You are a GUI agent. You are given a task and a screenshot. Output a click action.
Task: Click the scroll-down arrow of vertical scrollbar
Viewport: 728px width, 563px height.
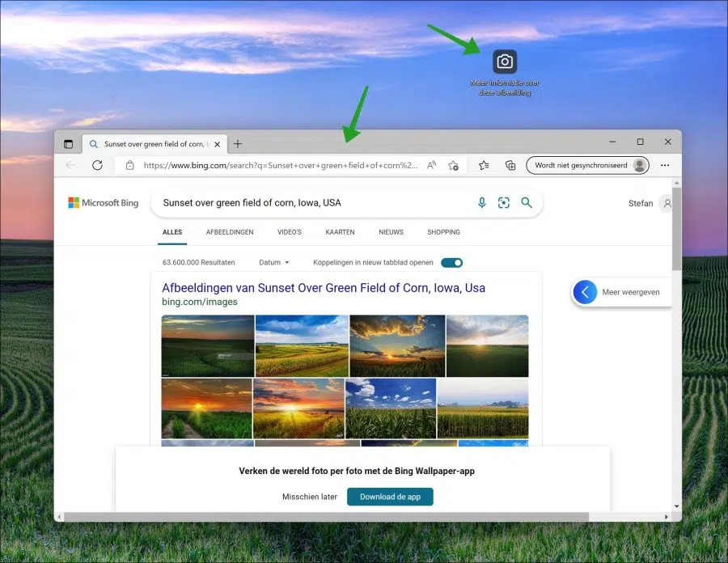tap(676, 506)
